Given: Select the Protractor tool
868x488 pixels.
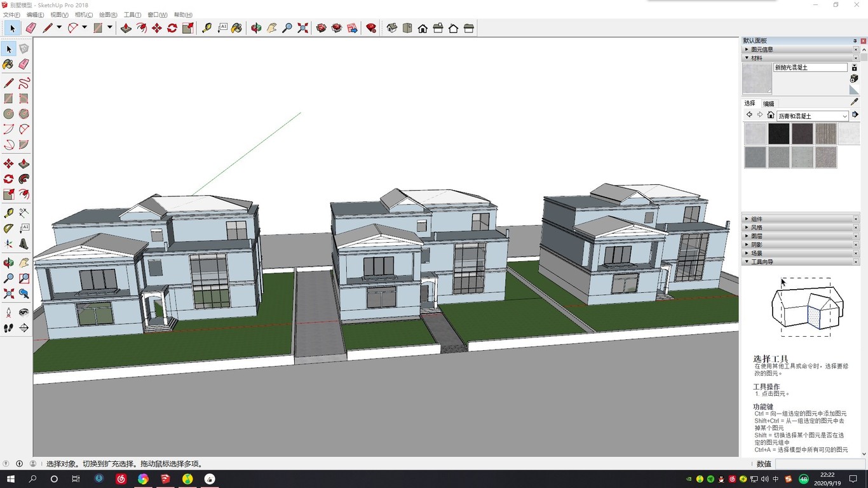Looking at the screenshot, I should [9, 228].
